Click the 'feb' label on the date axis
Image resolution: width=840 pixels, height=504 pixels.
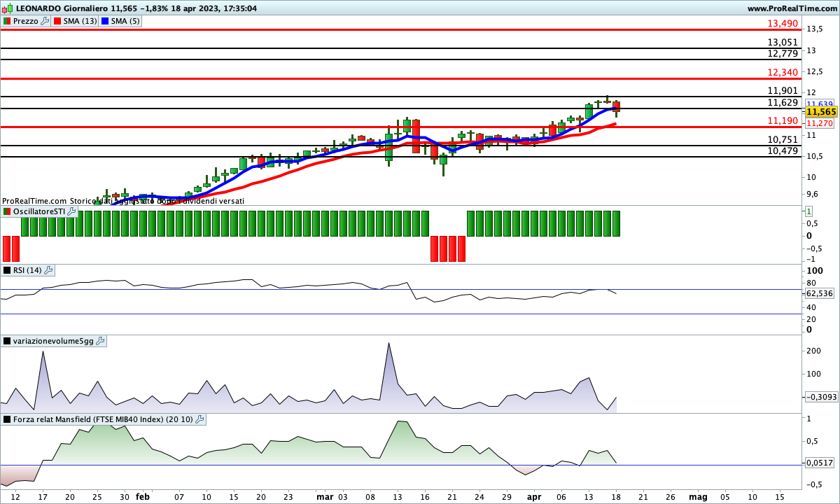143,496
